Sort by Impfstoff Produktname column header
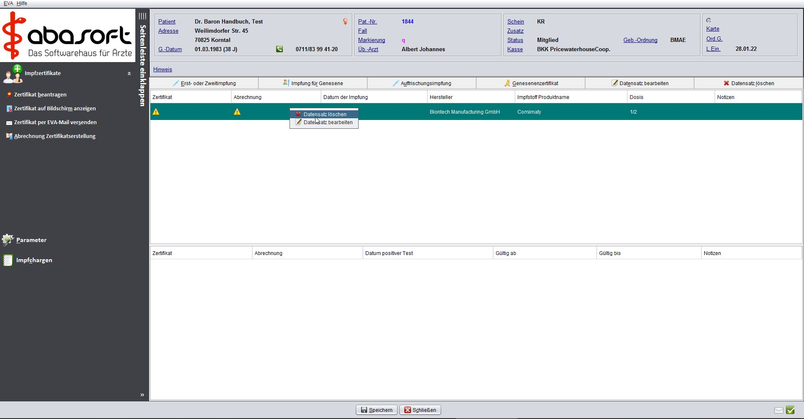This screenshot has width=804, height=419. [x=571, y=97]
